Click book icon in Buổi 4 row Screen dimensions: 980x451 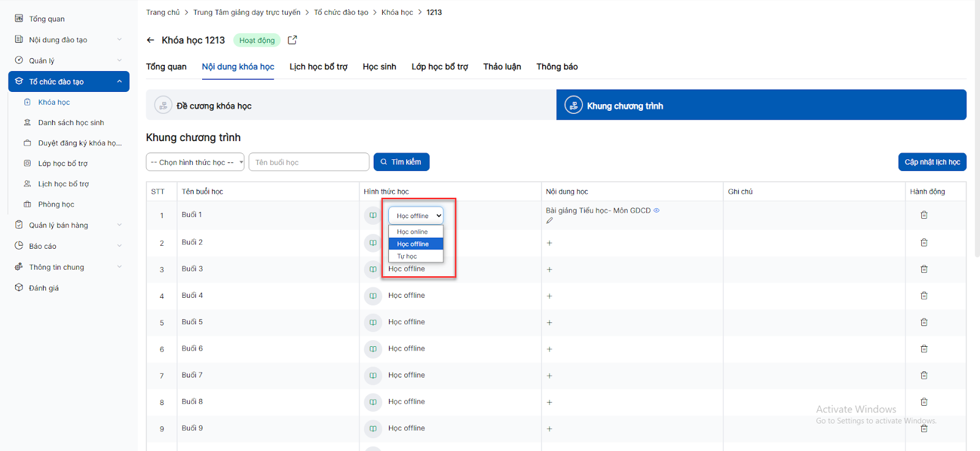pyautogui.click(x=373, y=296)
